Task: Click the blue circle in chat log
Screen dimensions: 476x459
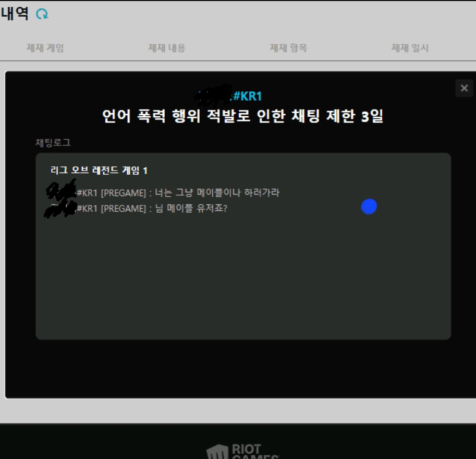Action: click(369, 207)
